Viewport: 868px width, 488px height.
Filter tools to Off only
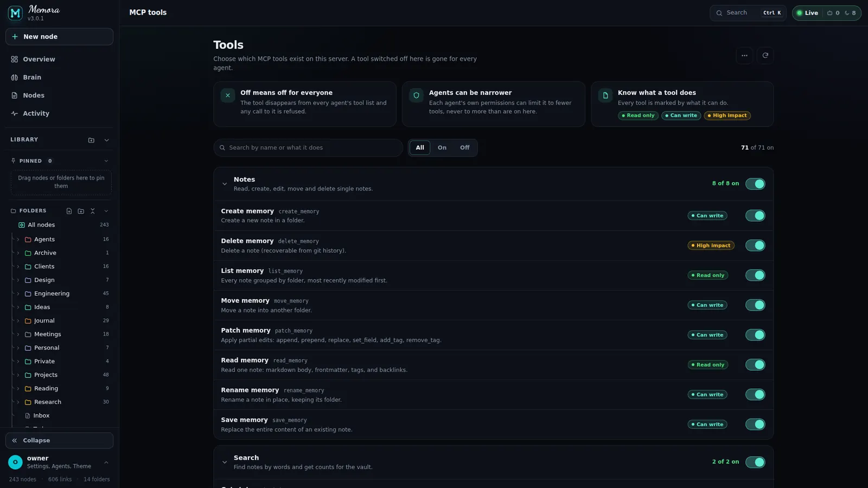tap(465, 147)
